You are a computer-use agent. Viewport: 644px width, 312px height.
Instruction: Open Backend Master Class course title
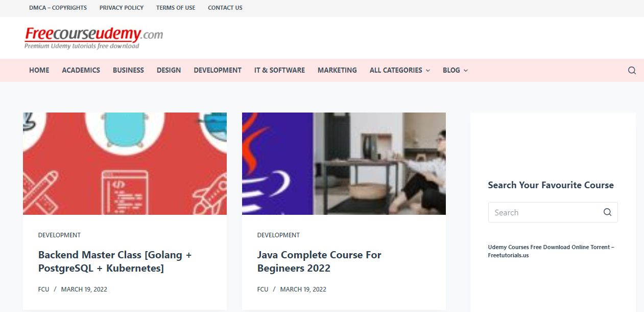pyautogui.click(x=115, y=261)
